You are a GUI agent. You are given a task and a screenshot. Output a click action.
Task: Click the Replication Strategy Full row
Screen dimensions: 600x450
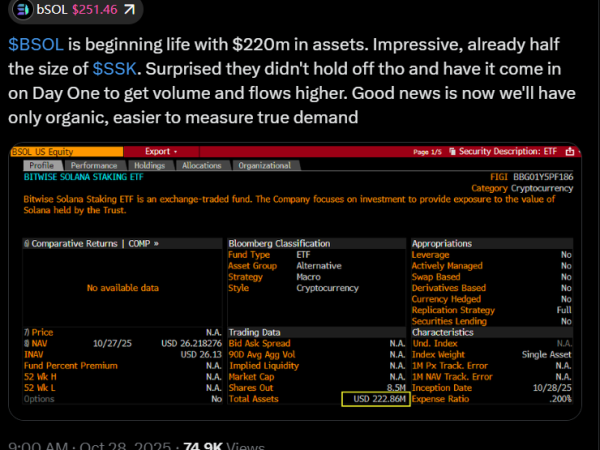pos(492,310)
